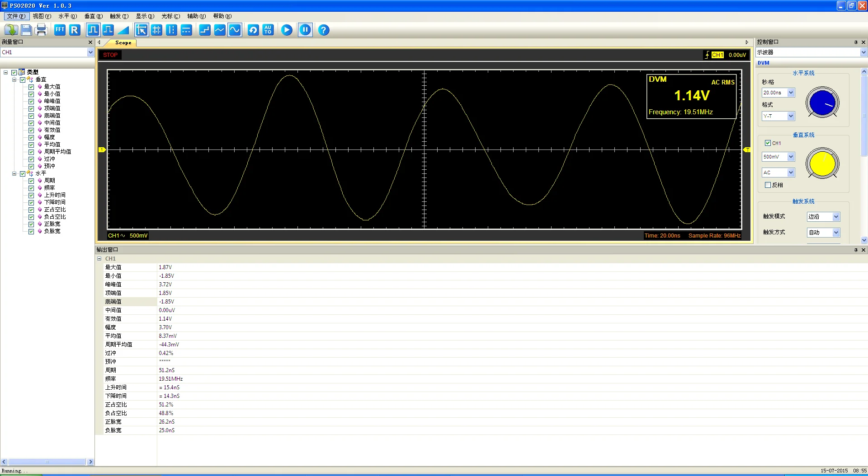The width and height of the screenshot is (868, 476).
Task: Click the yellow vertical scale knob
Action: pos(822,163)
